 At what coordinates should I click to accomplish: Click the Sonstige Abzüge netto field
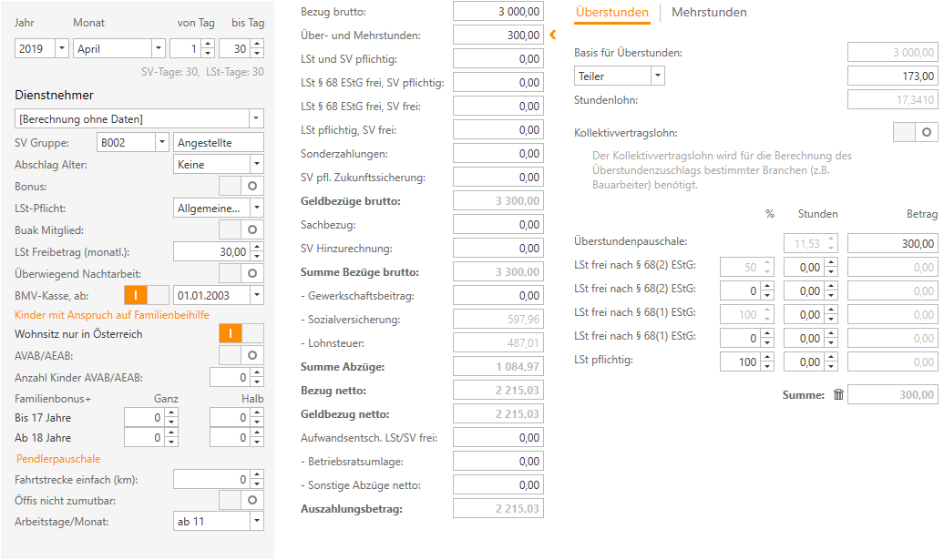point(498,484)
